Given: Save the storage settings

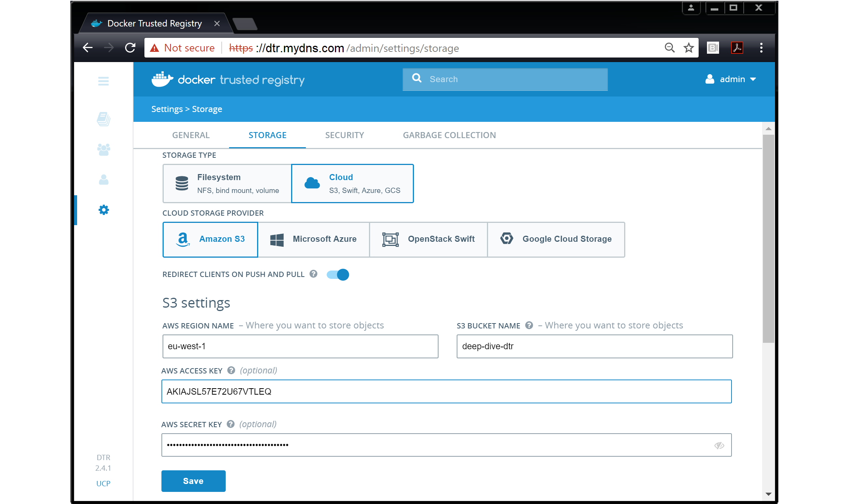Looking at the screenshot, I should [193, 481].
